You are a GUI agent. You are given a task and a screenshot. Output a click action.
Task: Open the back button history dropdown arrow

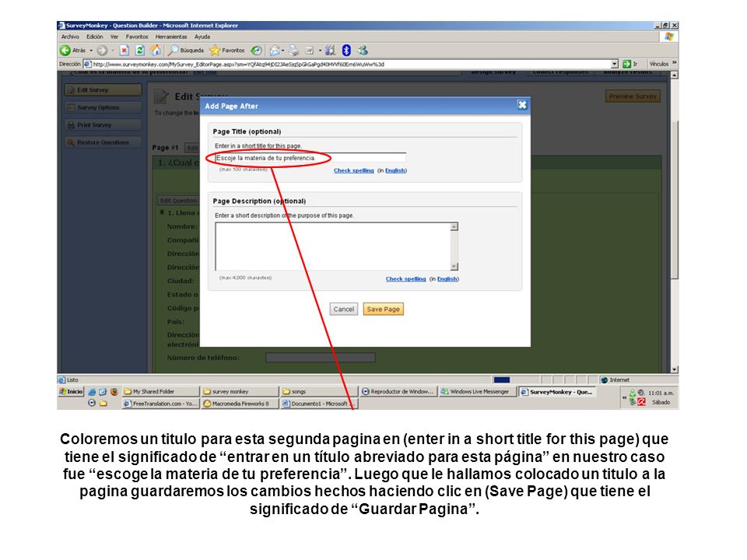[92, 51]
